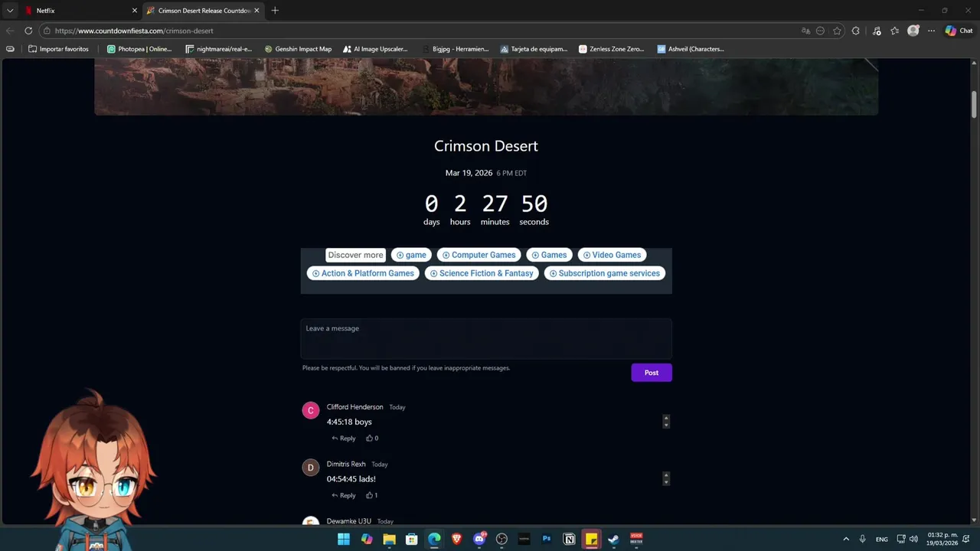Click the scroll stepper beside Dimitris's comment
Screen dimensions: 980x551
pos(666,478)
